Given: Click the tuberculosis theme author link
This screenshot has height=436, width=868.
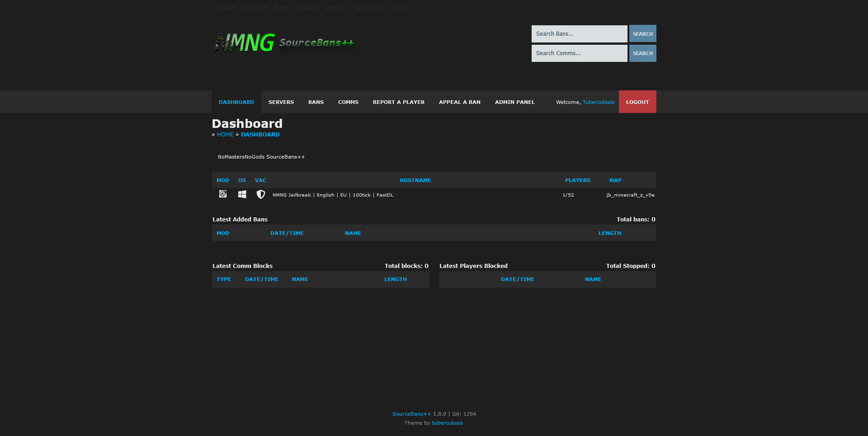Looking at the screenshot, I should point(448,423).
